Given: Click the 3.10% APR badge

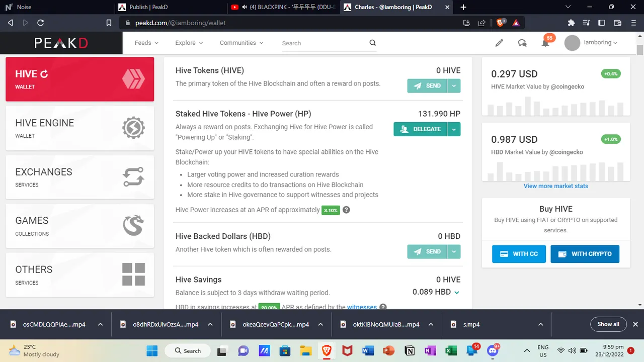Looking at the screenshot, I should (331, 210).
